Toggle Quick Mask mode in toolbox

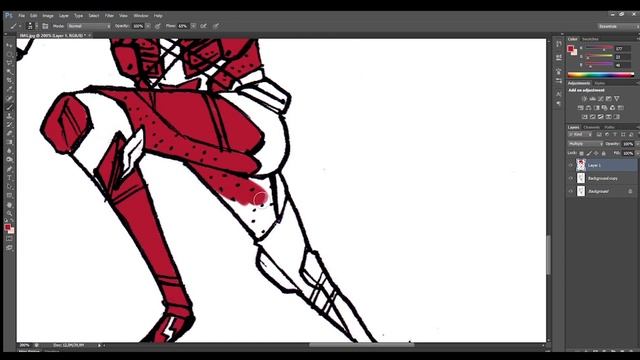coord(9,239)
